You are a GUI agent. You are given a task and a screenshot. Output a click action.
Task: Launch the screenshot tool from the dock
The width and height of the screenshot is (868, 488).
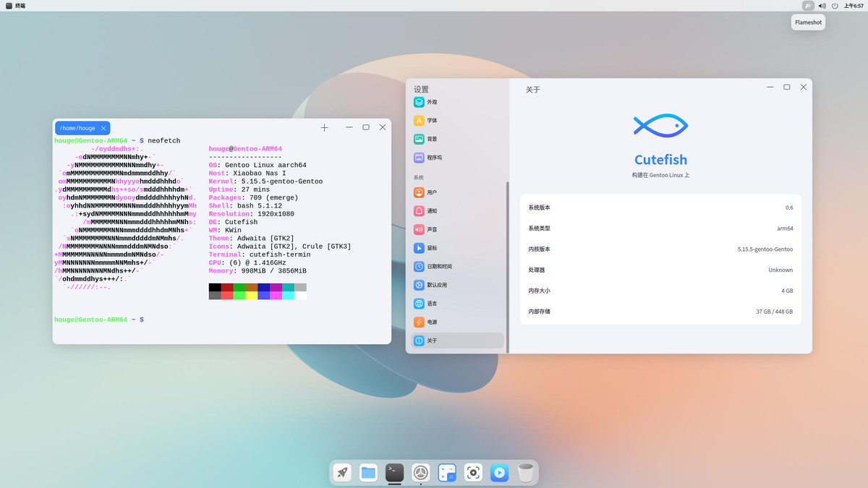(x=473, y=473)
